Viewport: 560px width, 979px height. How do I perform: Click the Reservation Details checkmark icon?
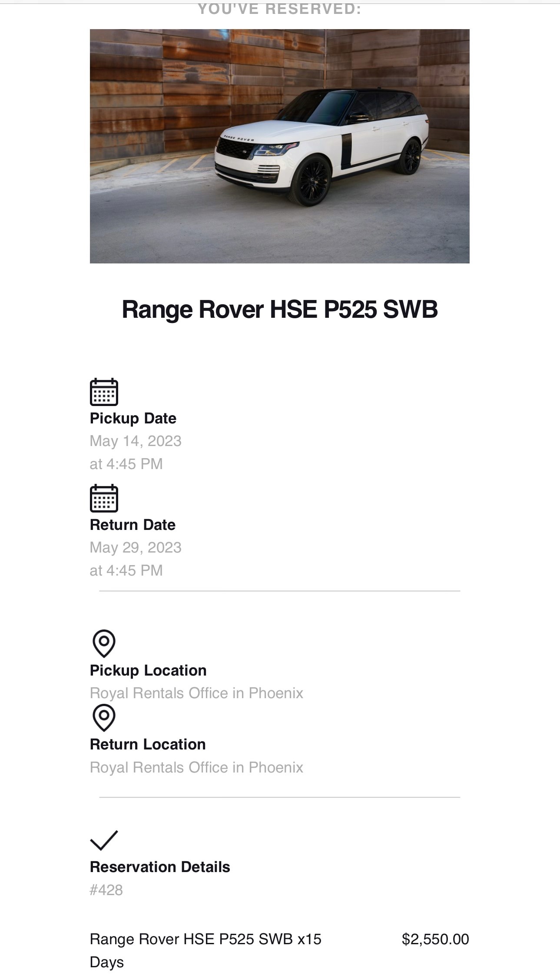click(104, 840)
